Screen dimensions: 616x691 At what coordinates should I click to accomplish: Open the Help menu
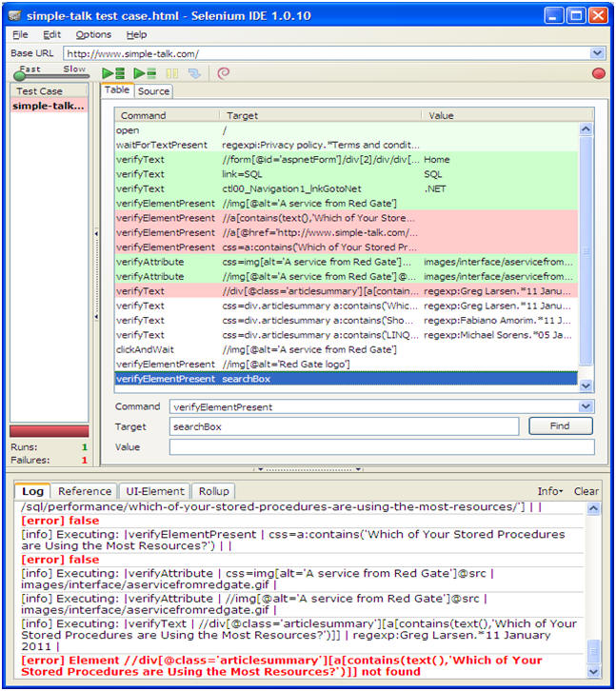[136, 35]
